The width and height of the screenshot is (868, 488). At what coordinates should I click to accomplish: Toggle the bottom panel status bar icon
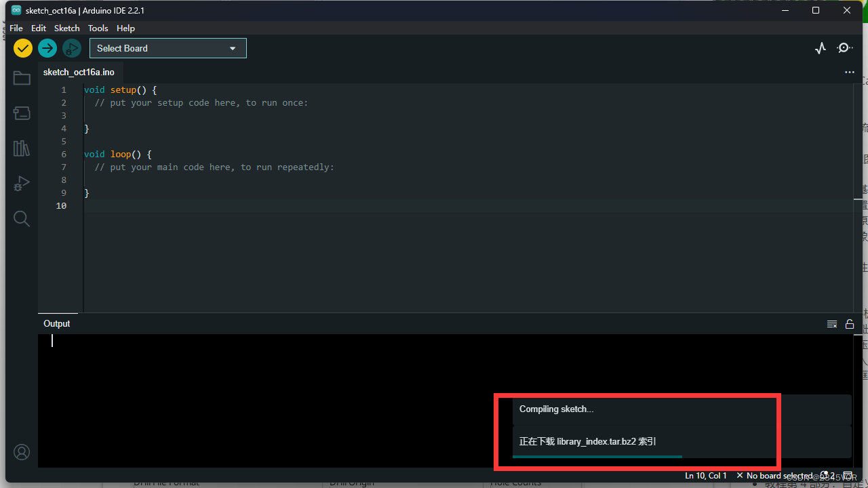848,476
